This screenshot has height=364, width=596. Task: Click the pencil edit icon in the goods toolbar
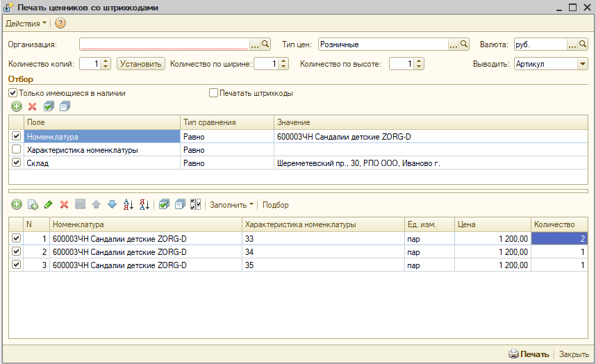[48, 205]
